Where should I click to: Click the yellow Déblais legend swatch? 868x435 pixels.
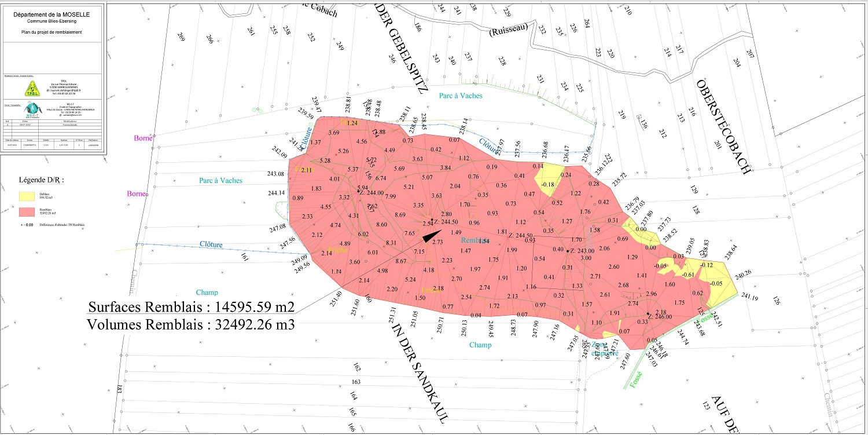(27, 196)
